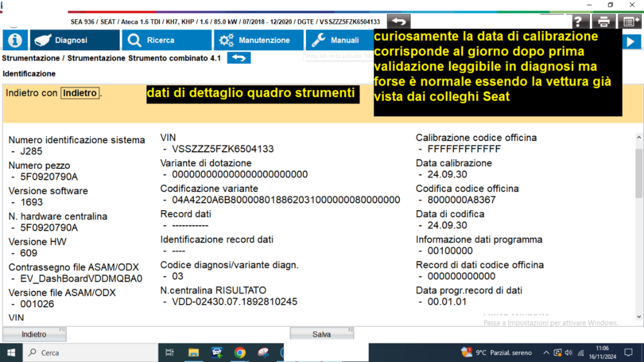Select the Variante di dotazione zeros value
This screenshot has width=644, height=362.
pos(240,175)
